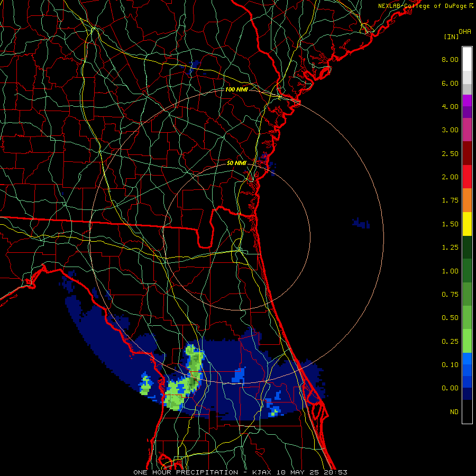Click the [IN] units label
This screenshot has height=476, width=476.
point(451,36)
